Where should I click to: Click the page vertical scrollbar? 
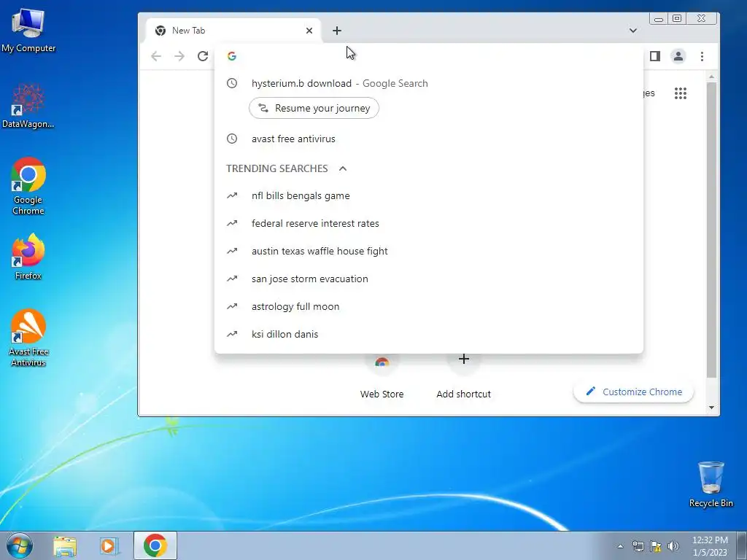point(711,230)
